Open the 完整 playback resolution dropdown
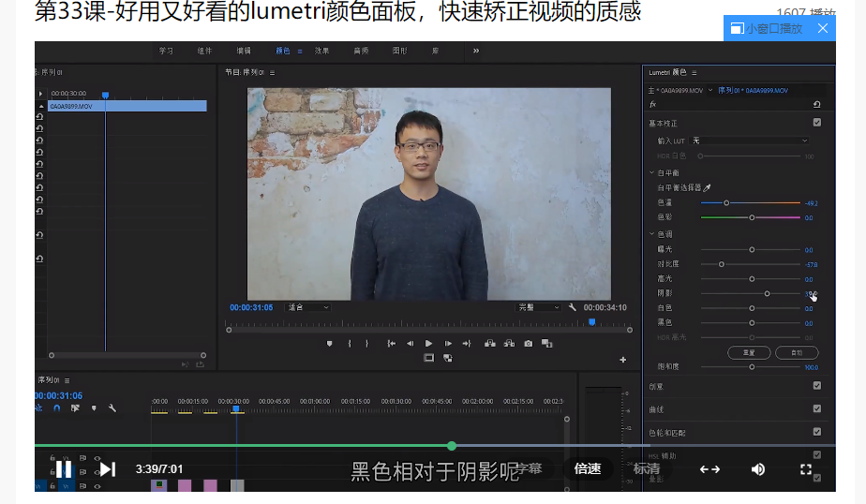866x504 pixels. [x=539, y=307]
